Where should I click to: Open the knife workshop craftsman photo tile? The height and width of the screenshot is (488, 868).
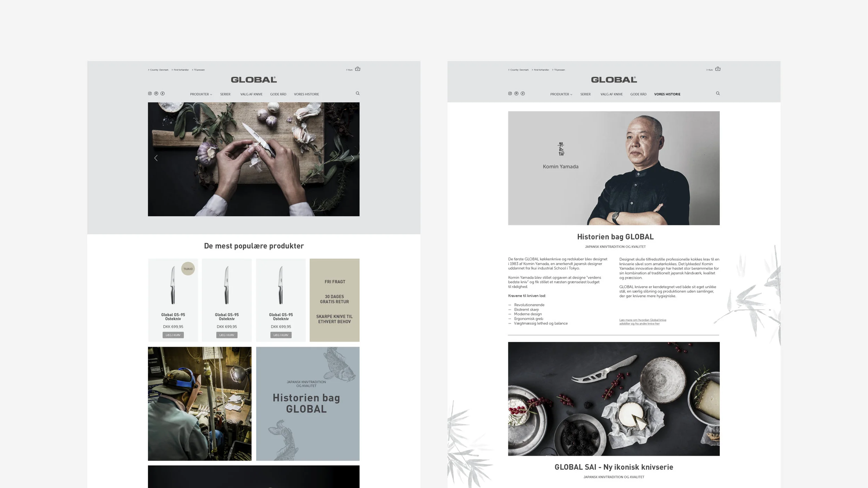(x=200, y=404)
